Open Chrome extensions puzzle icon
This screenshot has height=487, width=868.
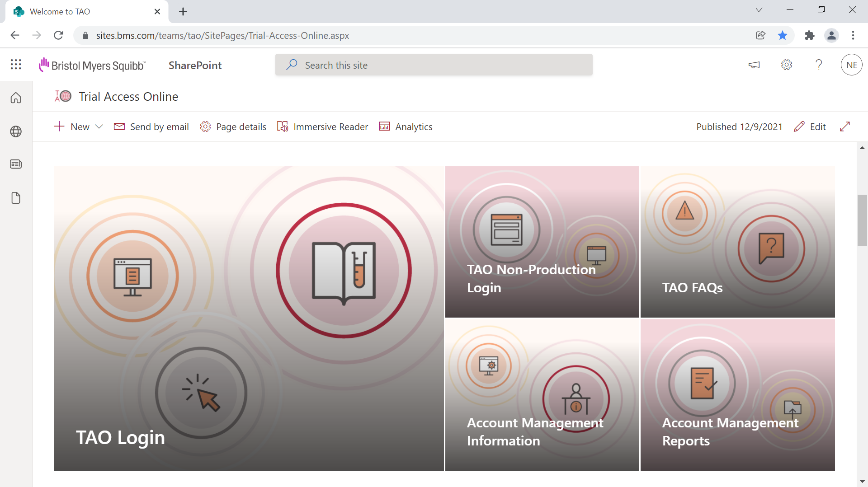(x=810, y=35)
